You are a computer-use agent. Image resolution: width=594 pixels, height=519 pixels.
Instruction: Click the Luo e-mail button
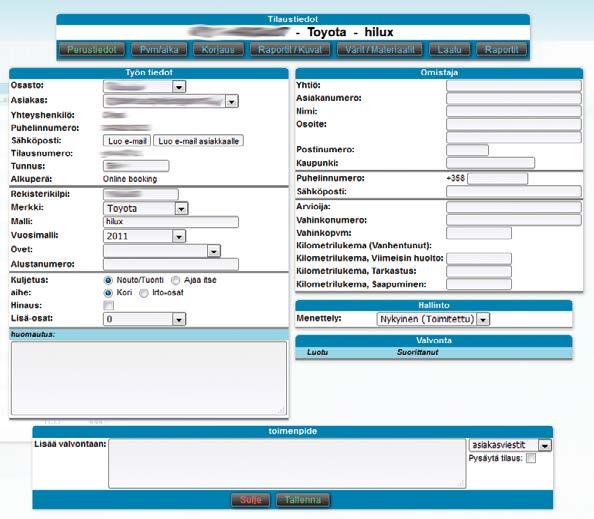point(127,141)
